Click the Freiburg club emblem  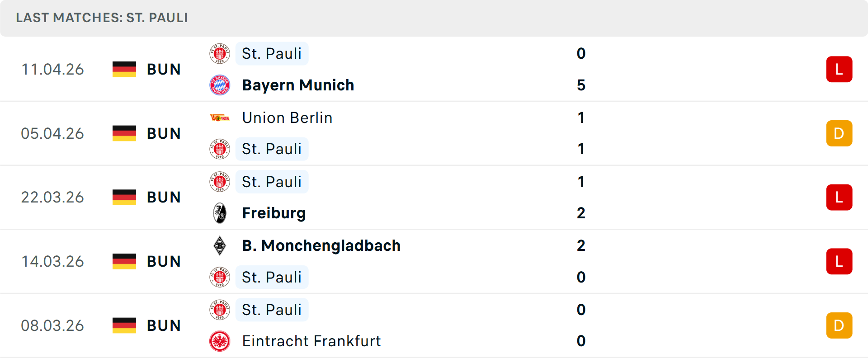(220, 213)
